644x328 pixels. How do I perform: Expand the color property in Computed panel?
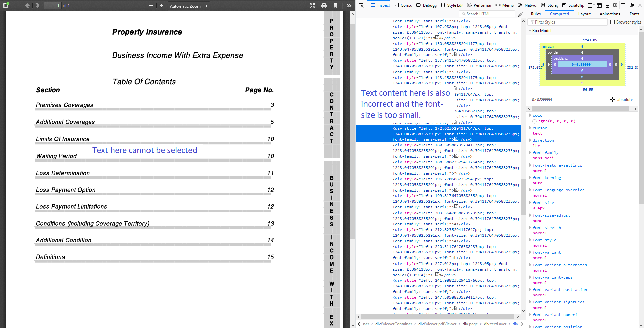click(530, 115)
